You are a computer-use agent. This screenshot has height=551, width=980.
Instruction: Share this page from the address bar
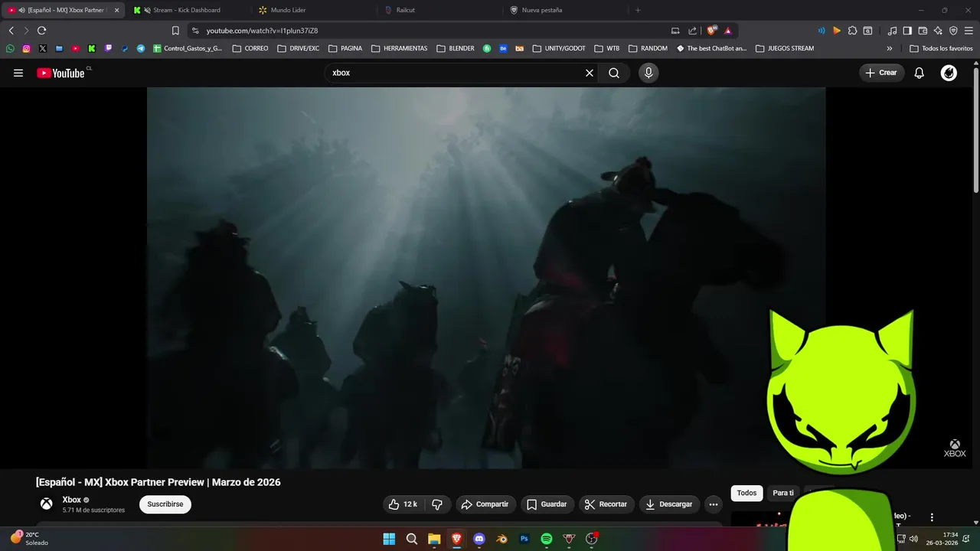coord(692,31)
